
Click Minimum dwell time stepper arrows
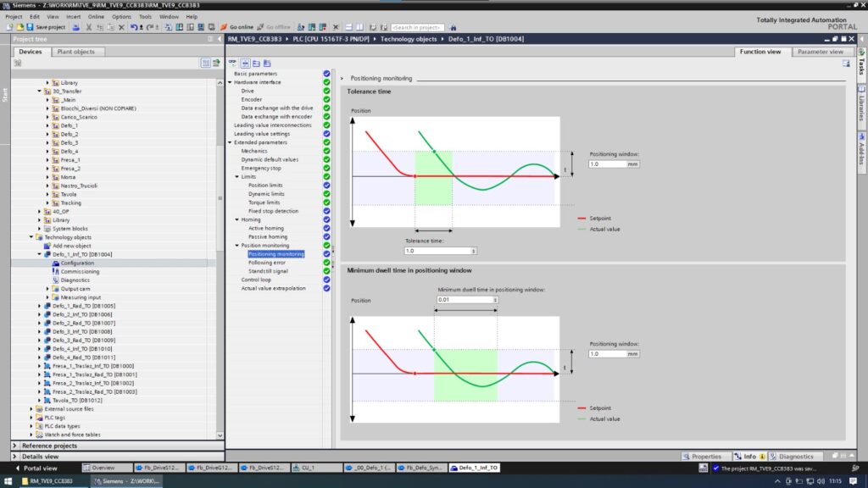tap(495, 299)
